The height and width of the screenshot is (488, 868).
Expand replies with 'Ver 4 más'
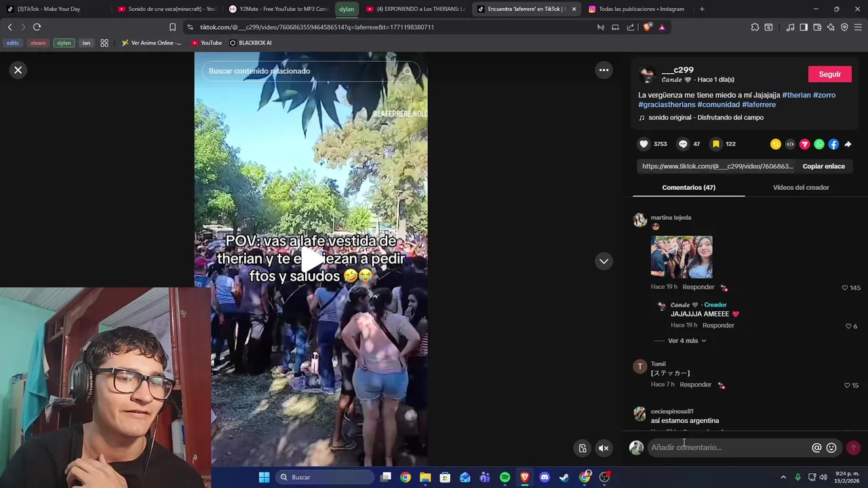687,340
